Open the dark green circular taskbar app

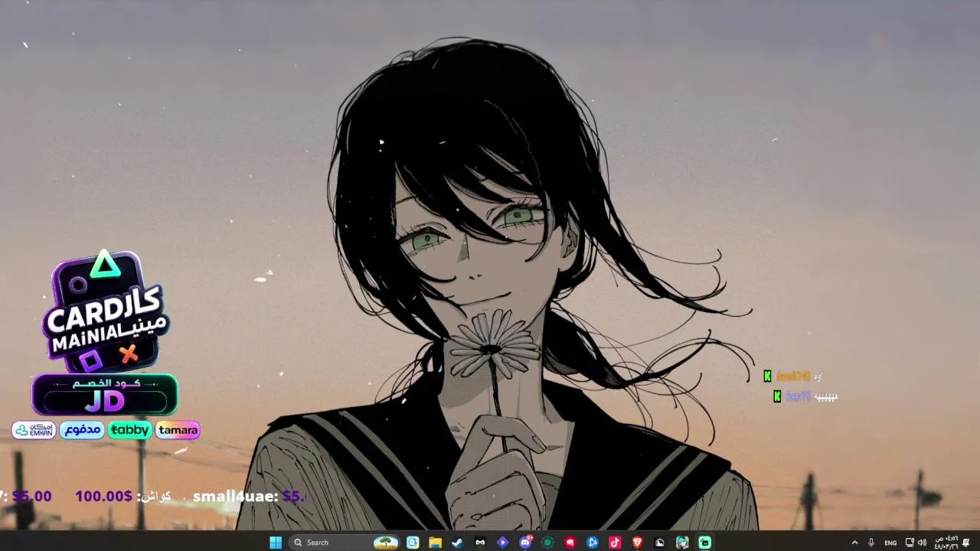[x=547, y=543]
